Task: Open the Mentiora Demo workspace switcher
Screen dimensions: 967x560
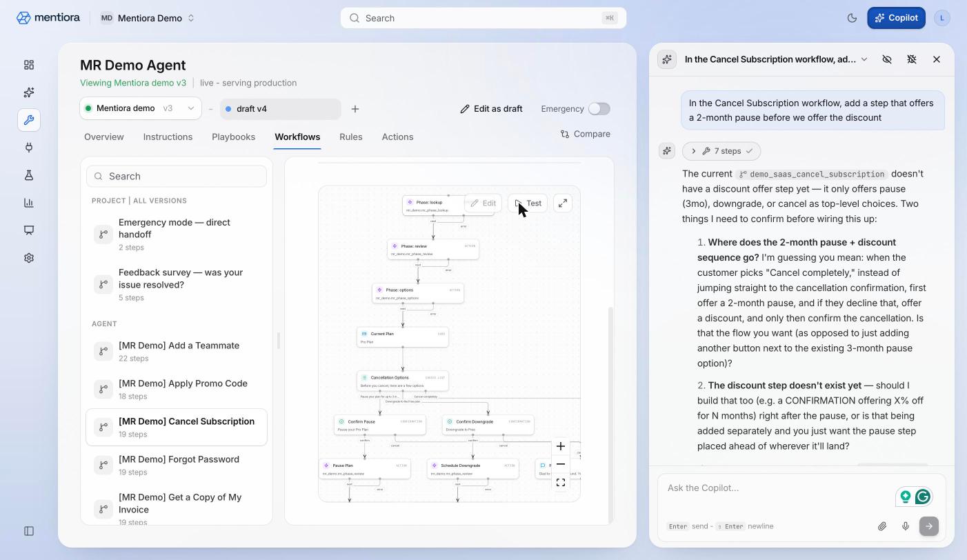Action: coord(148,18)
